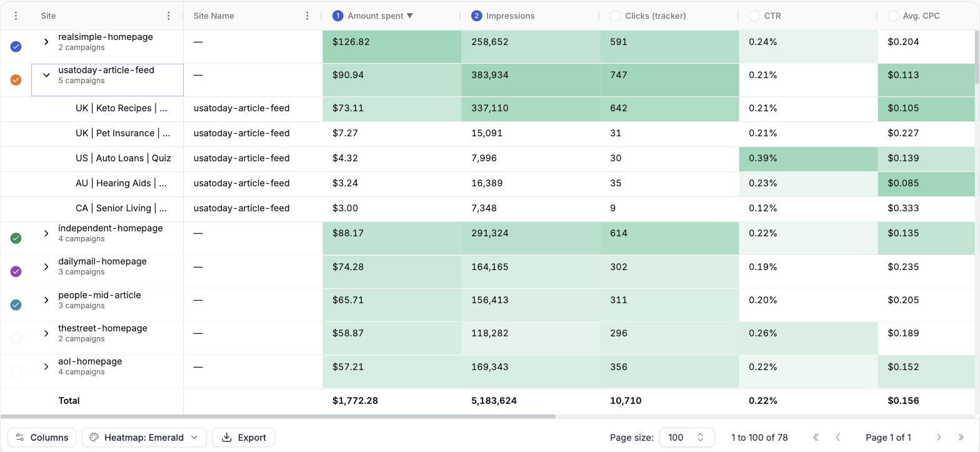Click the vertical scrollbar thumb

tap(977, 57)
